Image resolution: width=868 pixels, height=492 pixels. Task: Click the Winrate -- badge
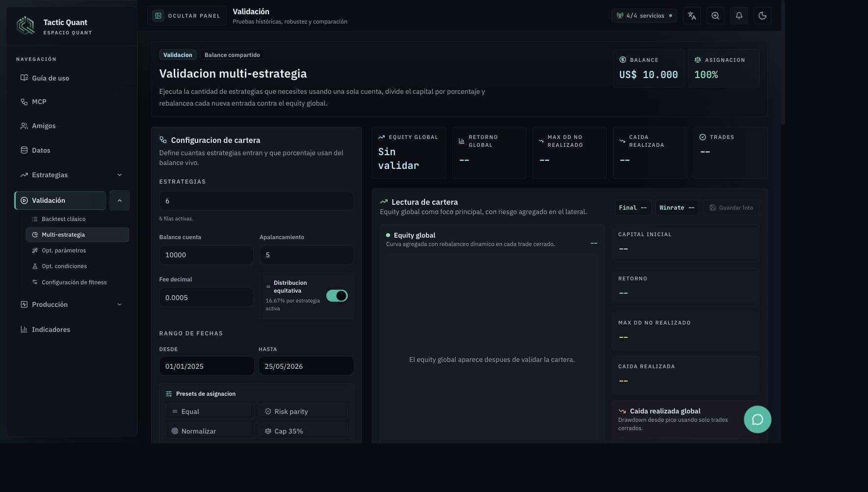(x=677, y=208)
